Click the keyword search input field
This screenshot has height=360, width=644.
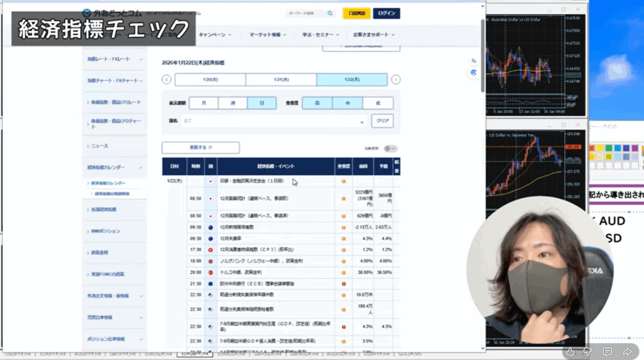305,13
